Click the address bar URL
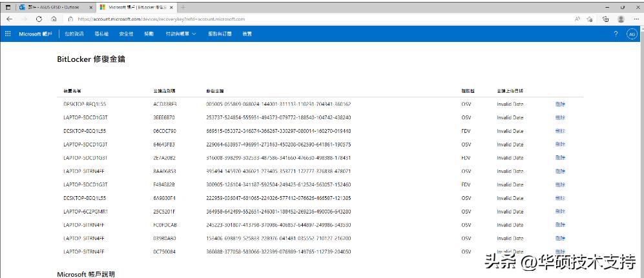The image size is (644, 278). point(161,19)
